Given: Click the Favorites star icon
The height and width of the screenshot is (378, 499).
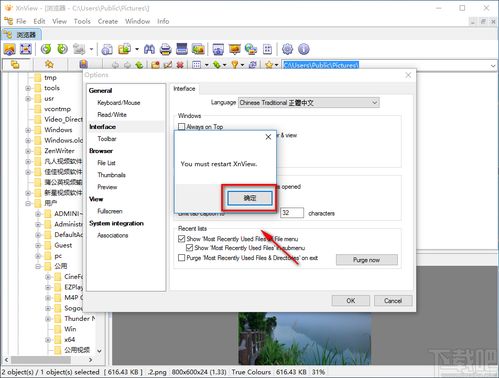Looking at the screenshot, I should click(x=49, y=64).
